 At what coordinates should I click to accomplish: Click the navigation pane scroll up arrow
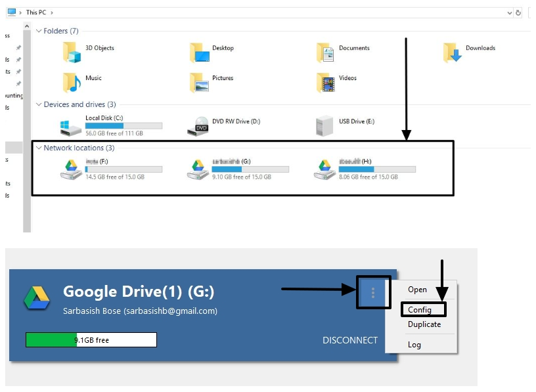[27, 26]
